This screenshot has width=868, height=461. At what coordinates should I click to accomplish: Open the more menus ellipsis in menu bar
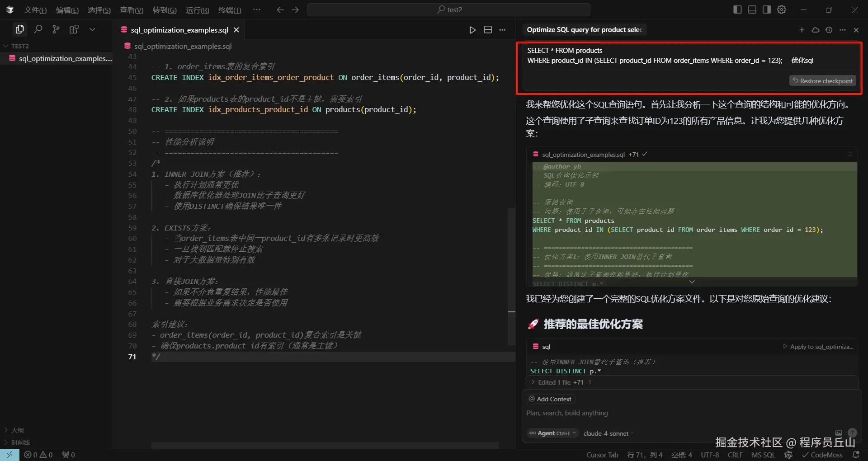(257, 9)
